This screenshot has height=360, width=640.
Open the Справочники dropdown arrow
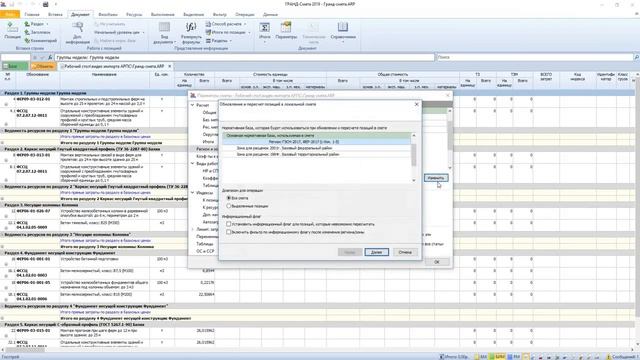pos(343,42)
